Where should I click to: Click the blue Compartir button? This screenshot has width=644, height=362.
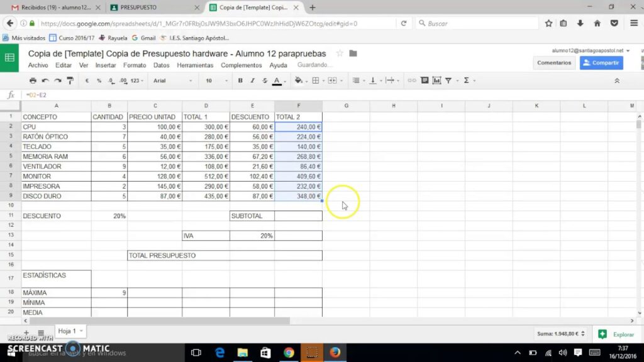[601, 63]
